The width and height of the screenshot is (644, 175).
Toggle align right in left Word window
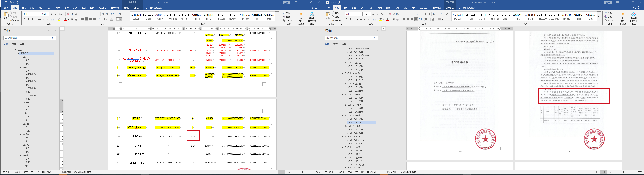pos(90,19)
